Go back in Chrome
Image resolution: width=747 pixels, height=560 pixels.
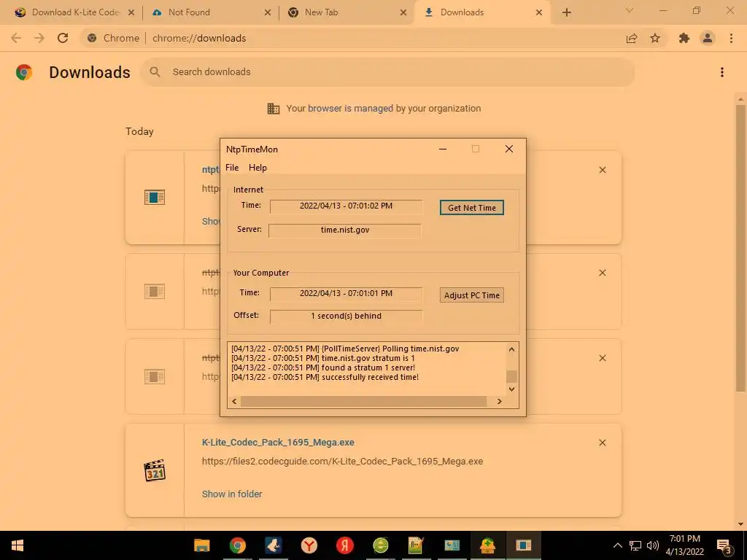tap(16, 38)
